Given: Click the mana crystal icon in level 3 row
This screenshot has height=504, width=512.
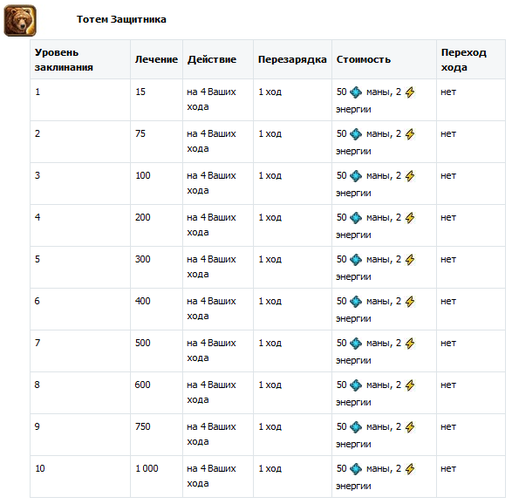Looking at the screenshot, I should point(356,176).
